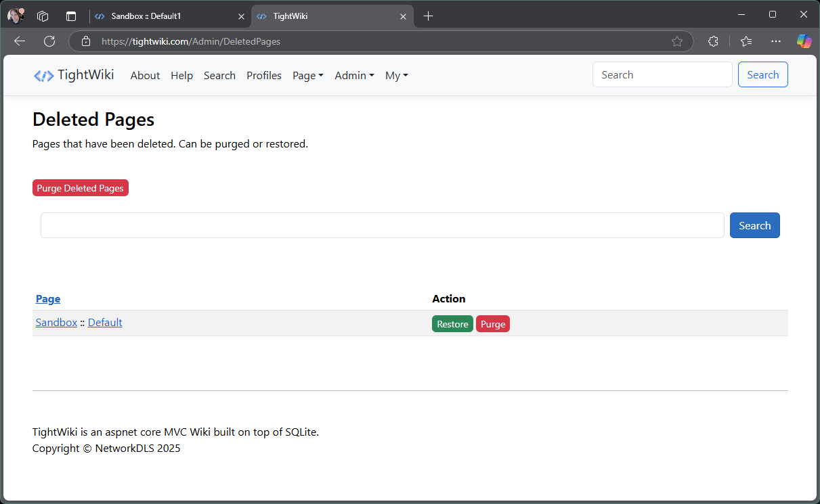Bookmark this page with the star icon
The height and width of the screenshot is (504, 820).
pyautogui.click(x=677, y=41)
